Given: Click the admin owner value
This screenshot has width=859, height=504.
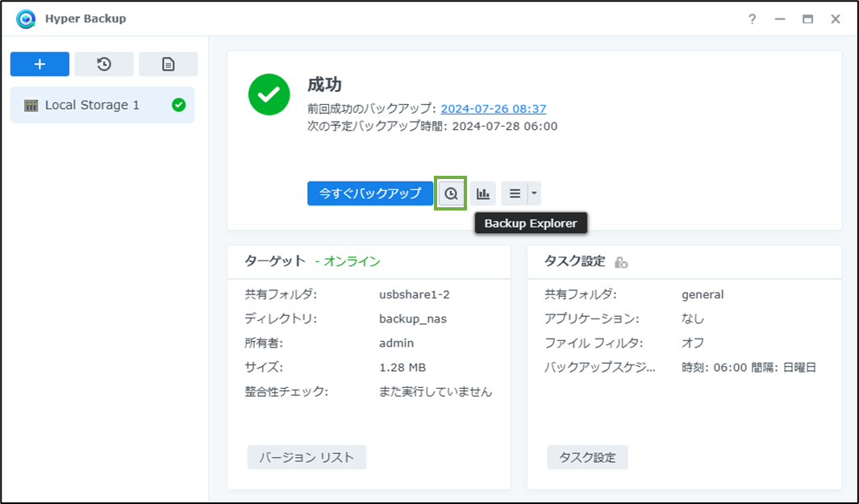Looking at the screenshot, I should click(x=396, y=343).
